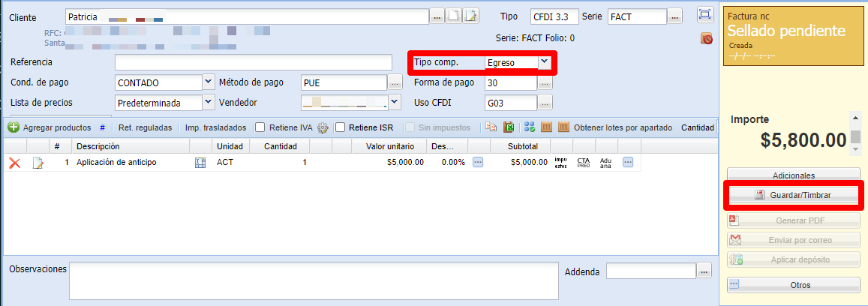Viewport: 868px width, 306px height.
Task: Click the Enviar por correo button
Action: [793, 240]
